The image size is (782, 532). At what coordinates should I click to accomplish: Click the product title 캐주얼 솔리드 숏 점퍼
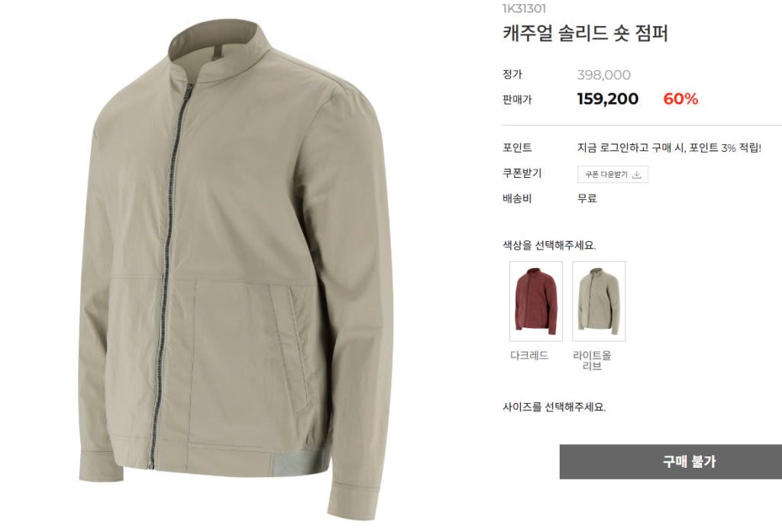point(585,34)
